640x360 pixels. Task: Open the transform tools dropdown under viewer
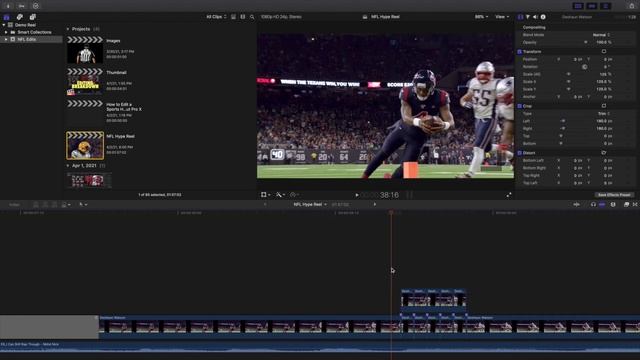pyautogui.click(x=265, y=195)
